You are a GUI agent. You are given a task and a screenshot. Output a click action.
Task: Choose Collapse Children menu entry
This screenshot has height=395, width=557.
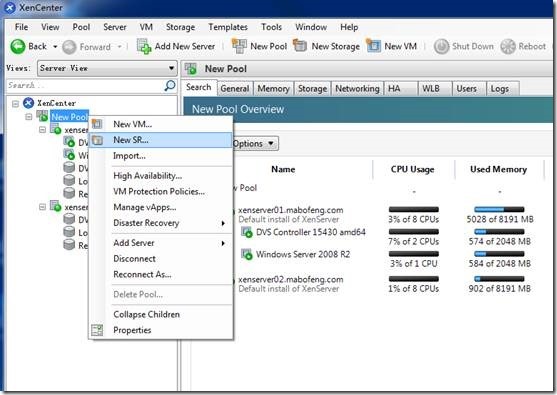click(161, 314)
